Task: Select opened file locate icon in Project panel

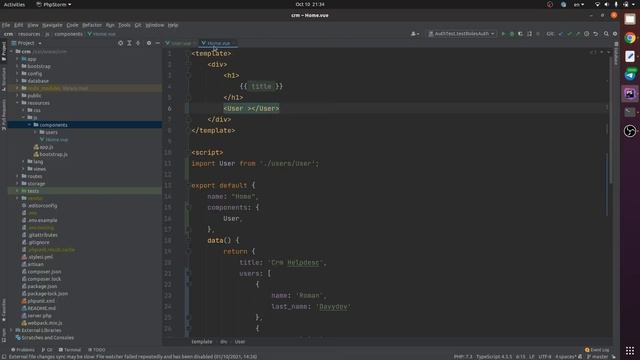Action: [120, 43]
